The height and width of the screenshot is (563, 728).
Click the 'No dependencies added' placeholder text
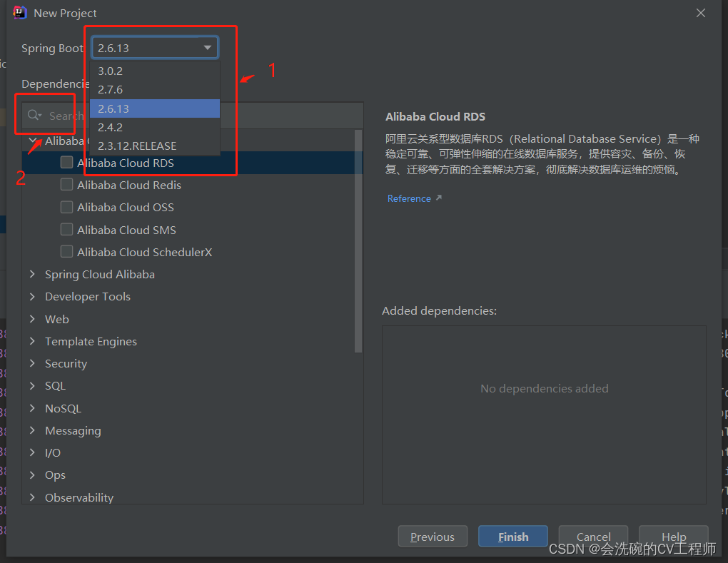(x=544, y=388)
